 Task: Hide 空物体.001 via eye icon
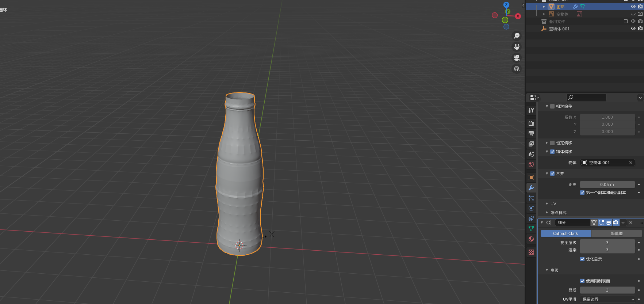point(633,28)
